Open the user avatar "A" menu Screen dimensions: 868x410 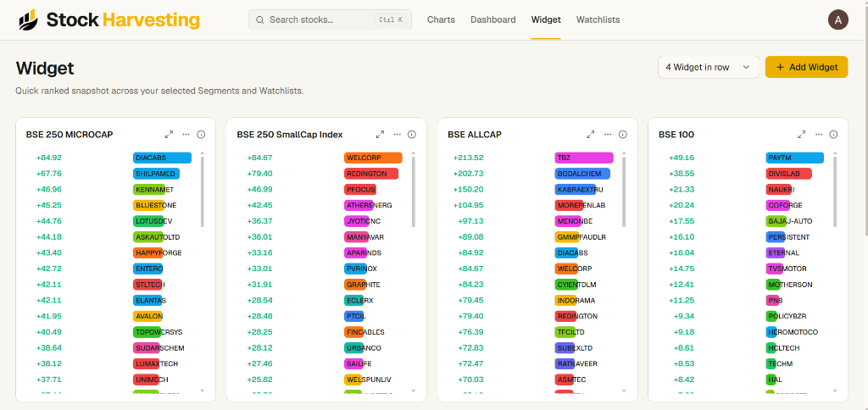coord(837,20)
